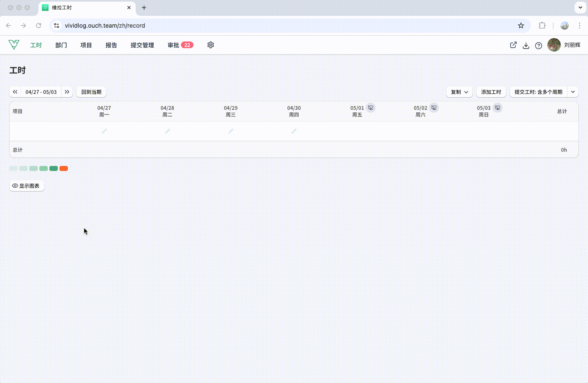The image size is (588, 383).
Task: Click the pencil edit icon under 04/29
Action: 231,131
